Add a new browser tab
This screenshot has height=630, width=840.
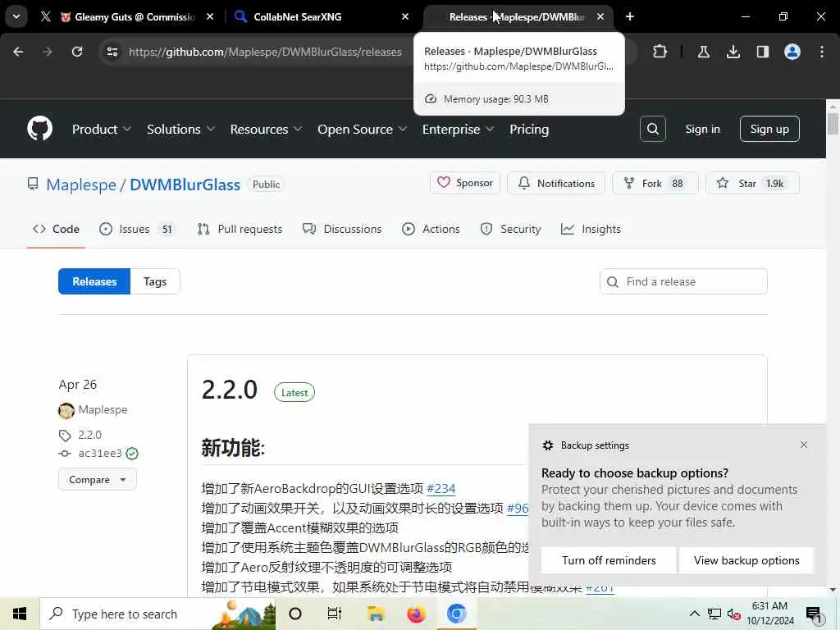point(630,16)
